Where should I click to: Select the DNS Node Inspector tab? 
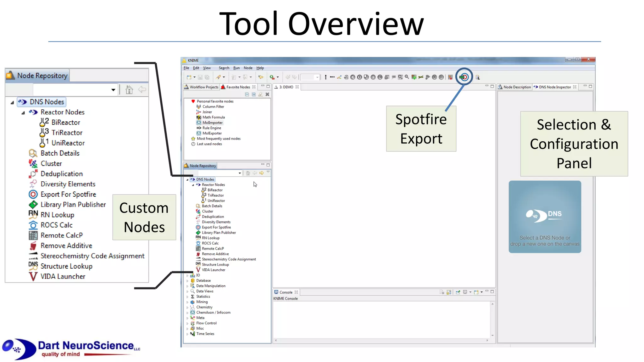[x=555, y=87]
